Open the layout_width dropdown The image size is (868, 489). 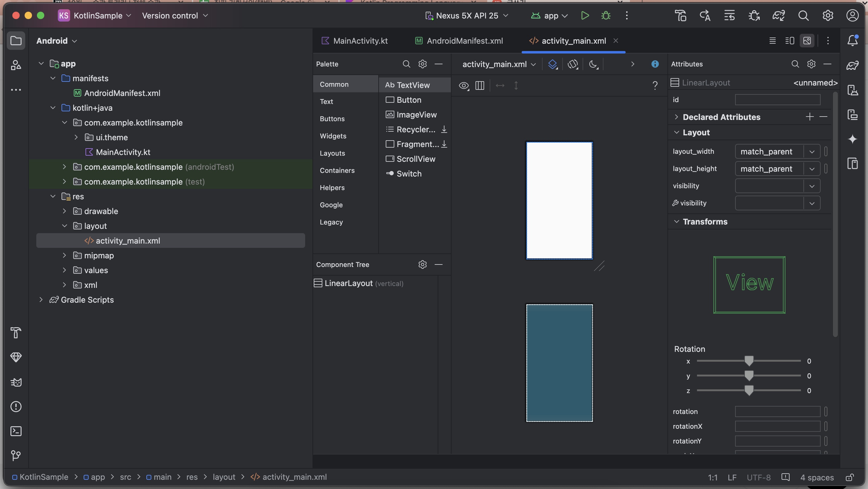812,152
